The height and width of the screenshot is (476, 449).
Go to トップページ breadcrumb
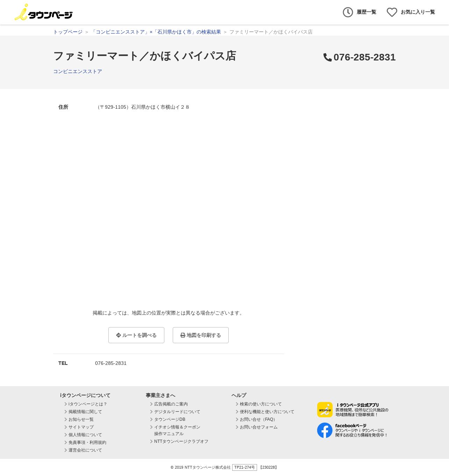pyautogui.click(x=68, y=32)
